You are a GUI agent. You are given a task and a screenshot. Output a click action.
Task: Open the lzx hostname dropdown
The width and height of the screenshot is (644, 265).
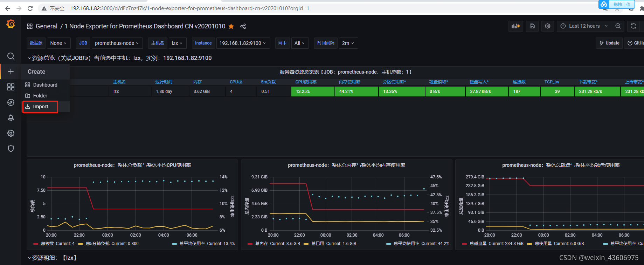pyautogui.click(x=177, y=43)
